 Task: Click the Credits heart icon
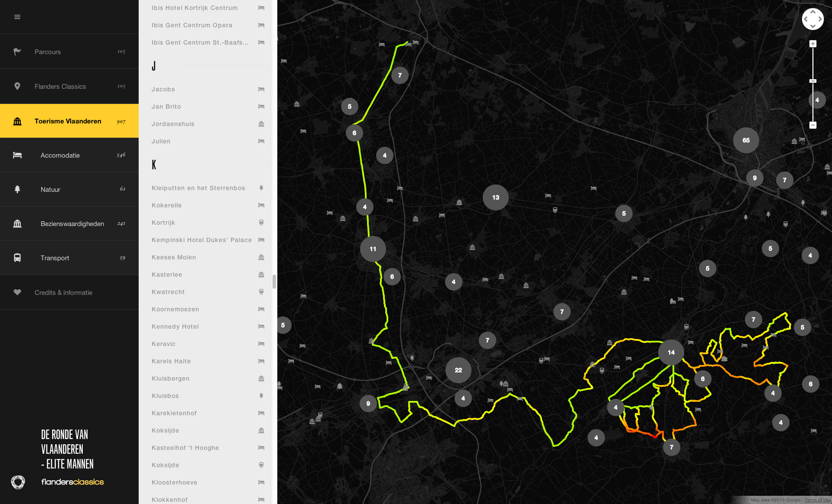click(17, 292)
